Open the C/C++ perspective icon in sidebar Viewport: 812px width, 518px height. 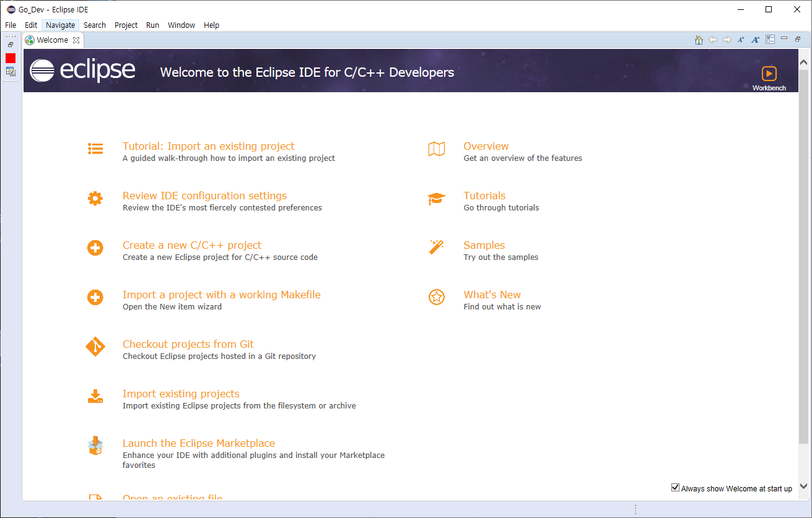(11, 72)
